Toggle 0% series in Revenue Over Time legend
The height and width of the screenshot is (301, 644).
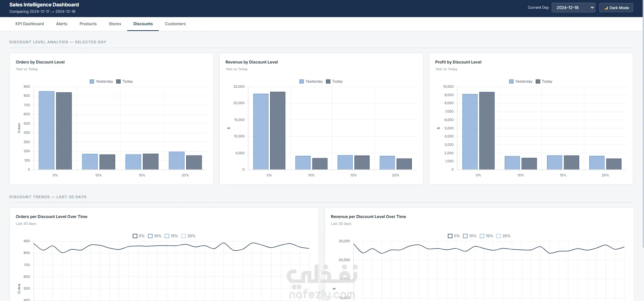pyautogui.click(x=454, y=236)
